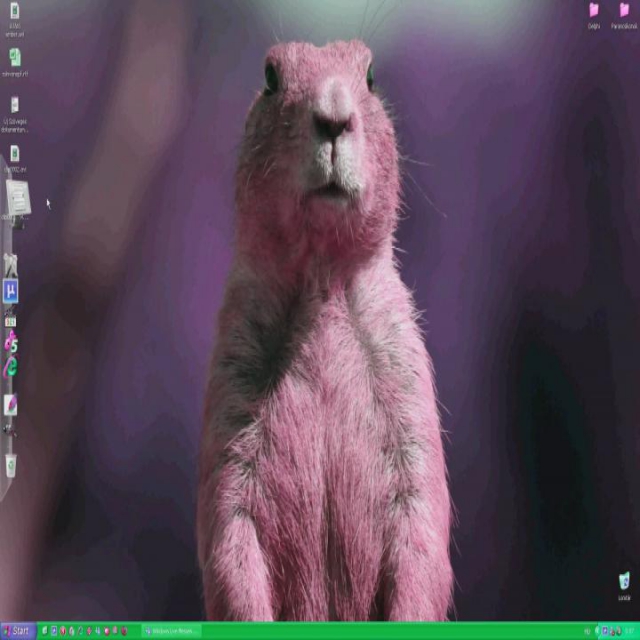Click the blue quick launch icon
The image size is (640, 640).
(x=54, y=631)
